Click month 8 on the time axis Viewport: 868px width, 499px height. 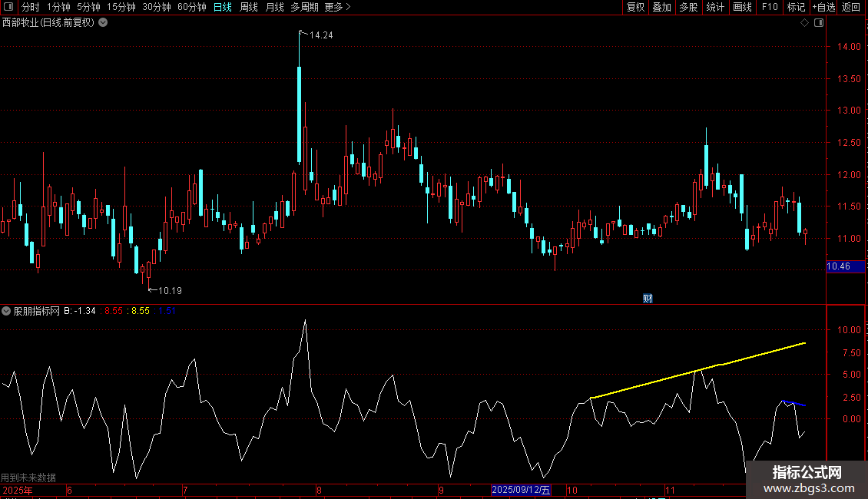click(319, 490)
